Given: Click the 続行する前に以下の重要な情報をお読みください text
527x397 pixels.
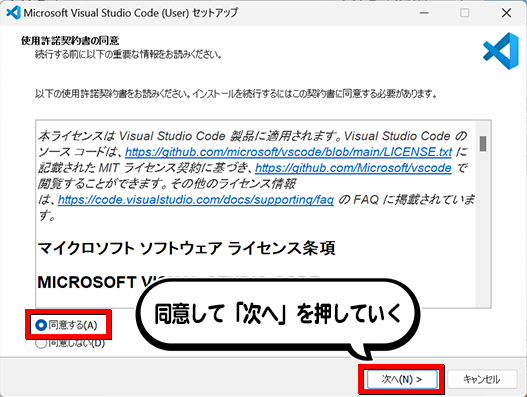Looking at the screenshot, I should click(128, 54).
